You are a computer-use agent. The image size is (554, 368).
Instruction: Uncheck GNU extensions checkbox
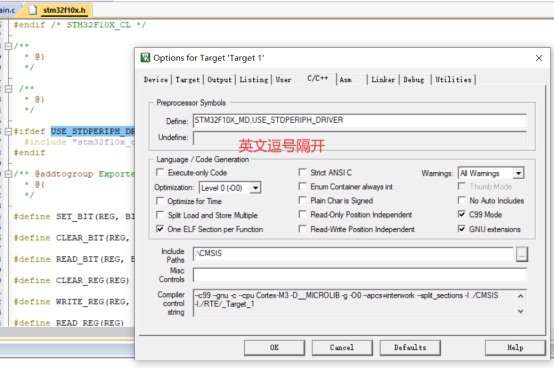pyautogui.click(x=461, y=229)
